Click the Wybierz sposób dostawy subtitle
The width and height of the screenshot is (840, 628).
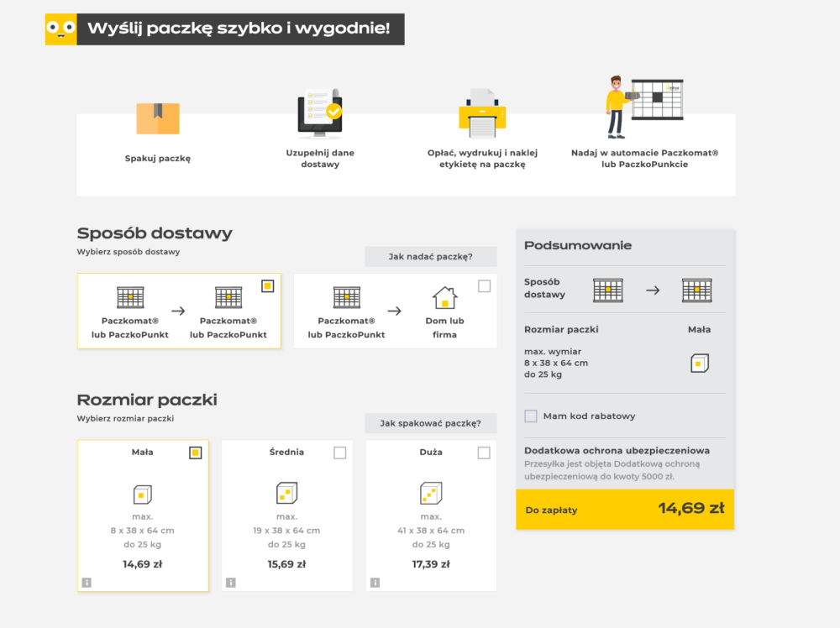pyautogui.click(x=129, y=252)
